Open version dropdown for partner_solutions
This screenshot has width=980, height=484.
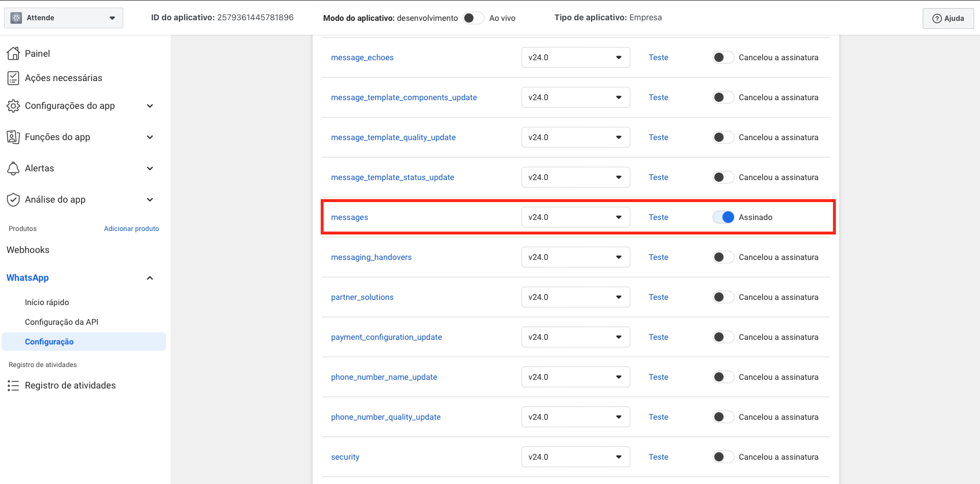[575, 297]
